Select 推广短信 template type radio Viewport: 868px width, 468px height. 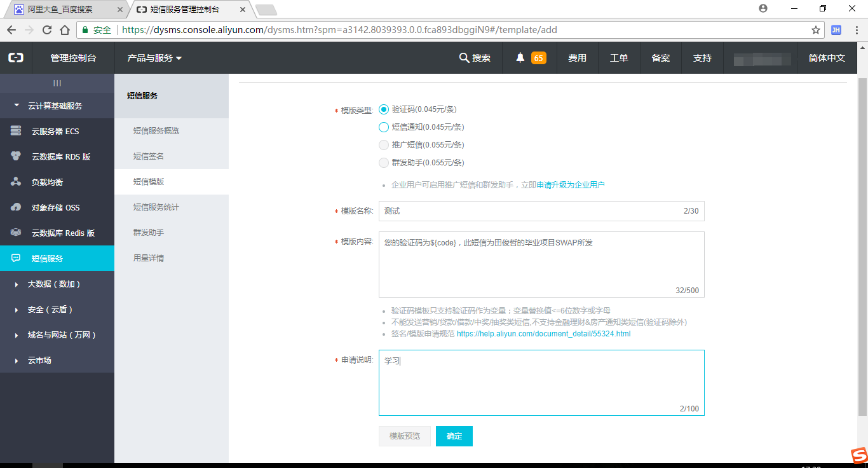(384, 145)
